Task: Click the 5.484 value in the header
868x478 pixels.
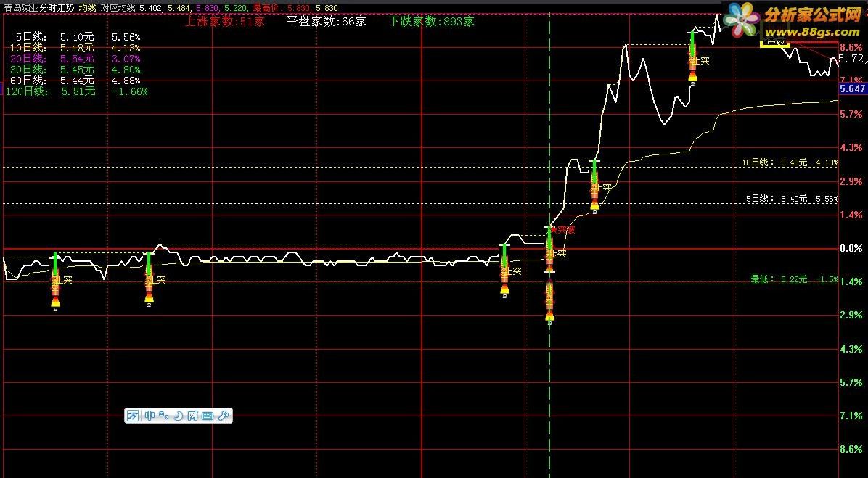Action: coord(180,8)
